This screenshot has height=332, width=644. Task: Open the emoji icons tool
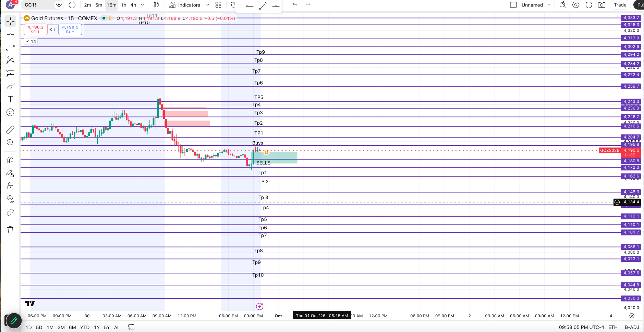pos(11,112)
